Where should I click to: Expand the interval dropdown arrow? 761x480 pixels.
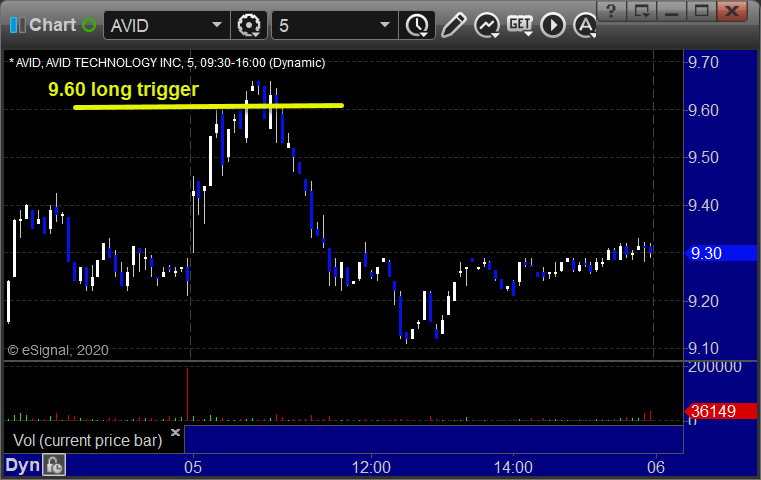coord(384,25)
